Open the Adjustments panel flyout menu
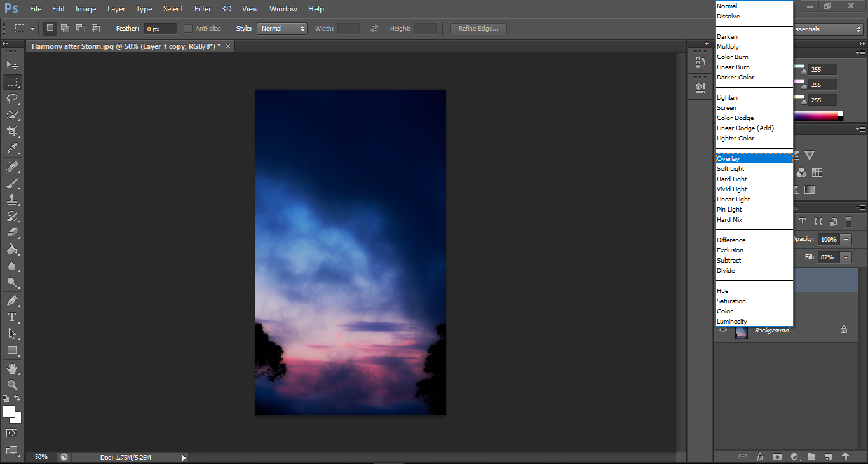Viewport: 868px width, 464px height. click(x=860, y=130)
